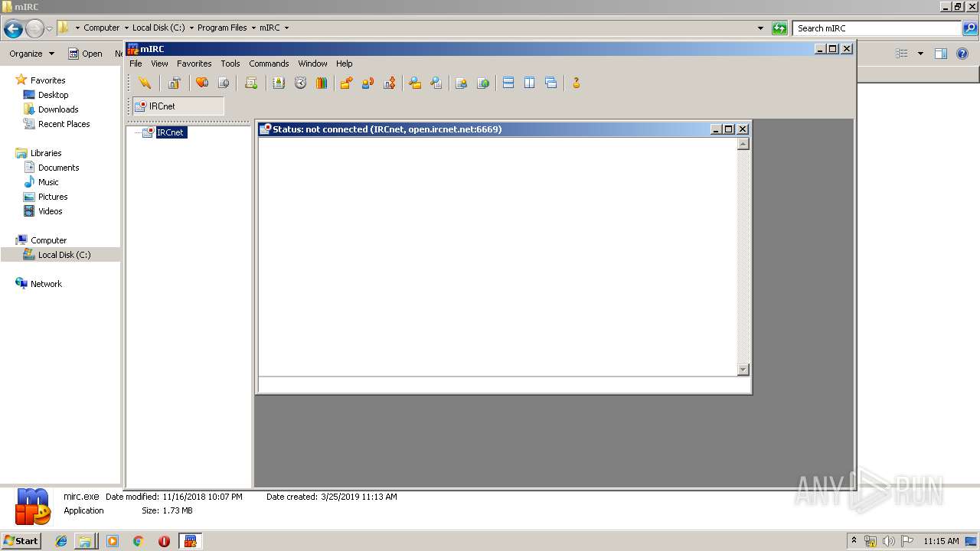The image size is (980, 551).
Task: Click the Tile Vertical windows icon
Action: [530, 83]
